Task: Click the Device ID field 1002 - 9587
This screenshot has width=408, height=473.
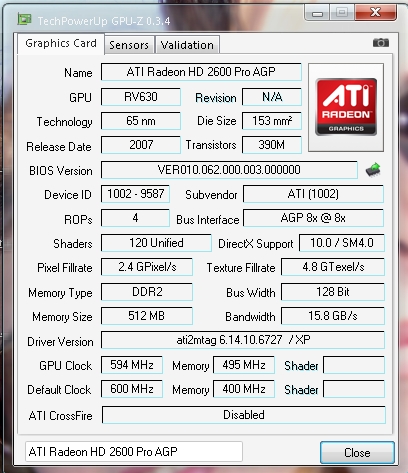Action: 135,194
